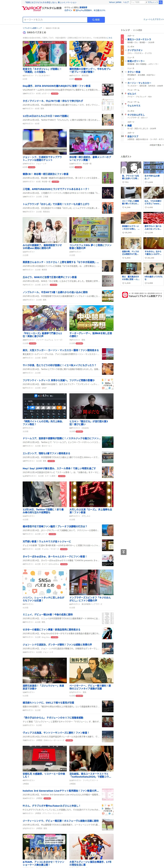Click the rank 2 badge beside クソデカクオン

click(122, 50)
